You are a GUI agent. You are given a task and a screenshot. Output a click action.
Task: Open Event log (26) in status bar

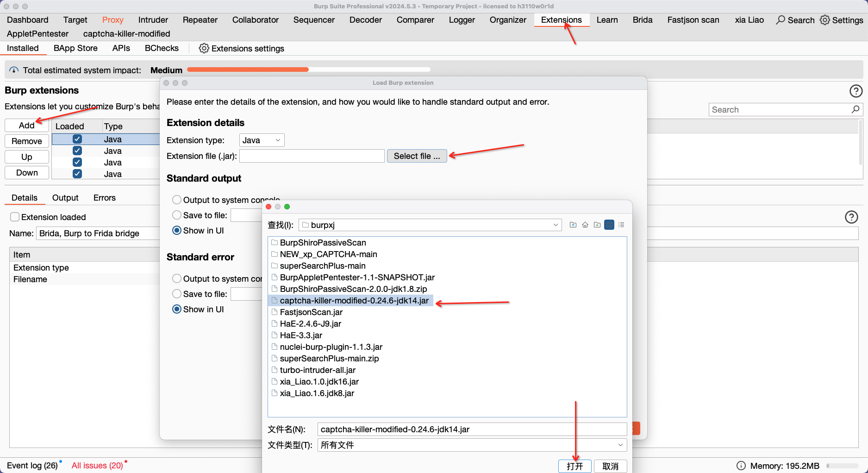pyautogui.click(x=32, y=466)
